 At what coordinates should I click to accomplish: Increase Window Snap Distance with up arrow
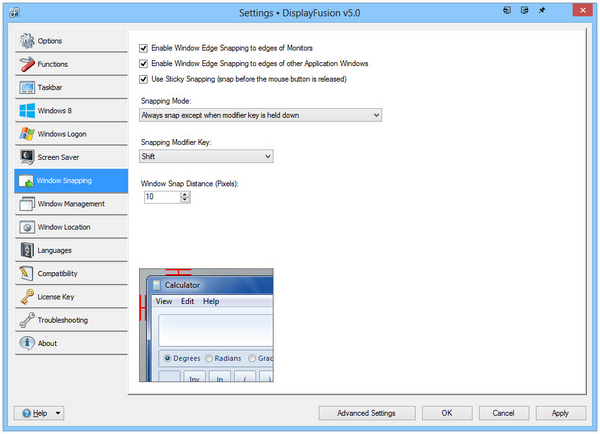(x=185, y=194)
